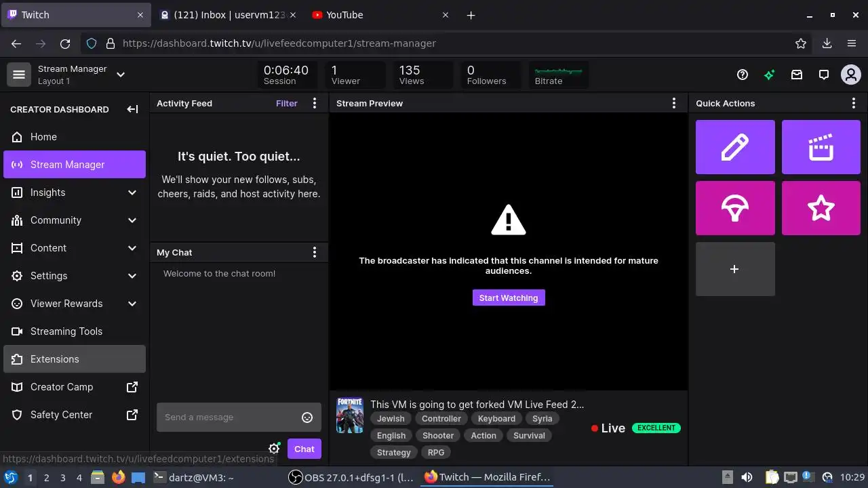Click the star quick action tile
Viewport: 868px width, 488px height.
821,208
